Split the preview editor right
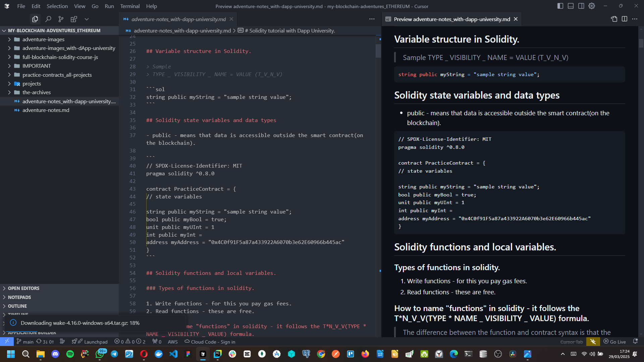644x362 pixels. click(x=624, y=19)
